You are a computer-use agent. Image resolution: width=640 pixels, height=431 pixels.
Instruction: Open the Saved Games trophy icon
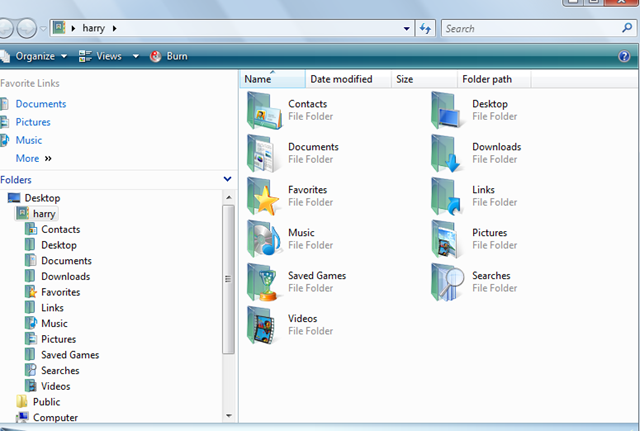tap(264, 282)
